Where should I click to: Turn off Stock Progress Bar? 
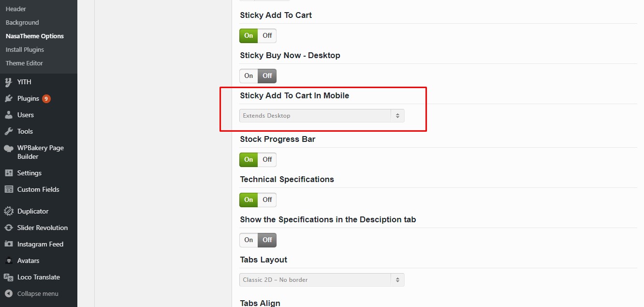click(267, 159)
